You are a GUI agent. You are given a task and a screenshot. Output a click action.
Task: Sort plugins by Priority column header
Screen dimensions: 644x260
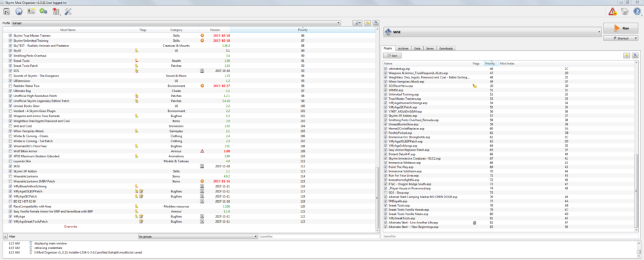491,64
